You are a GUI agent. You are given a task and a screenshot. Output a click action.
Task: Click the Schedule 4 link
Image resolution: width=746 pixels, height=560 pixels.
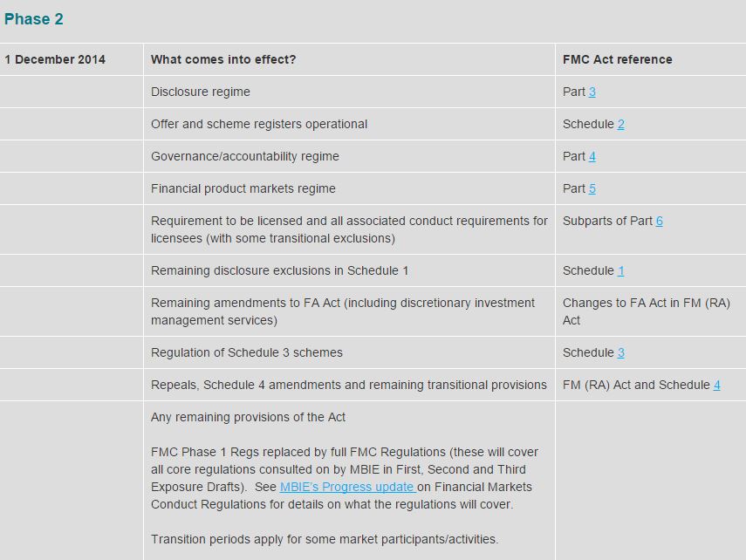click(717, 386)
